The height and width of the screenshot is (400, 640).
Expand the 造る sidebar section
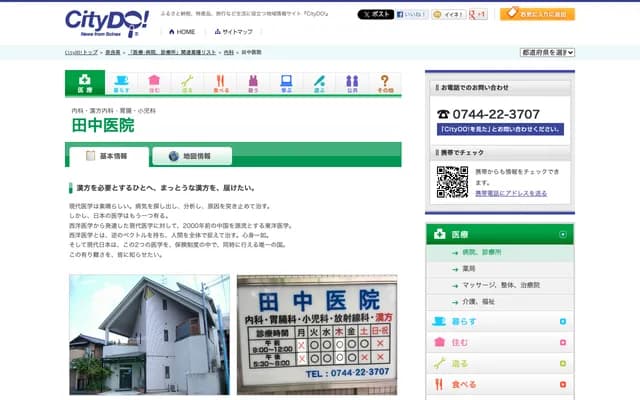tap(563, 364)
